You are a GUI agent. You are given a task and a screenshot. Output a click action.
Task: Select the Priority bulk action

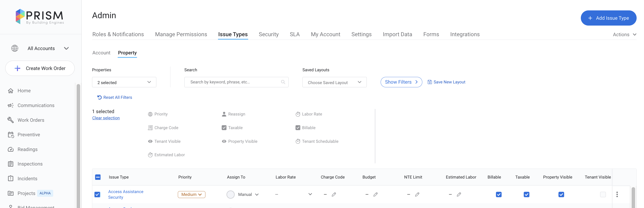[x=158, y=114]
